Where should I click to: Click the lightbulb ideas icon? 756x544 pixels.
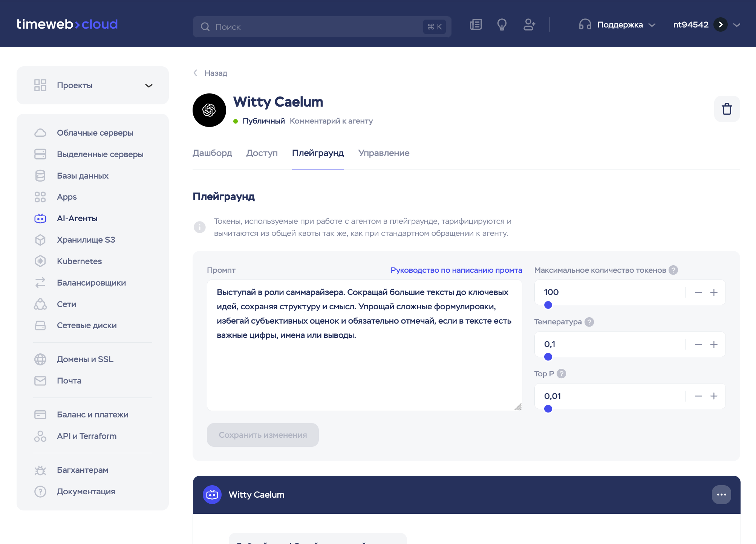click(502, 25)
